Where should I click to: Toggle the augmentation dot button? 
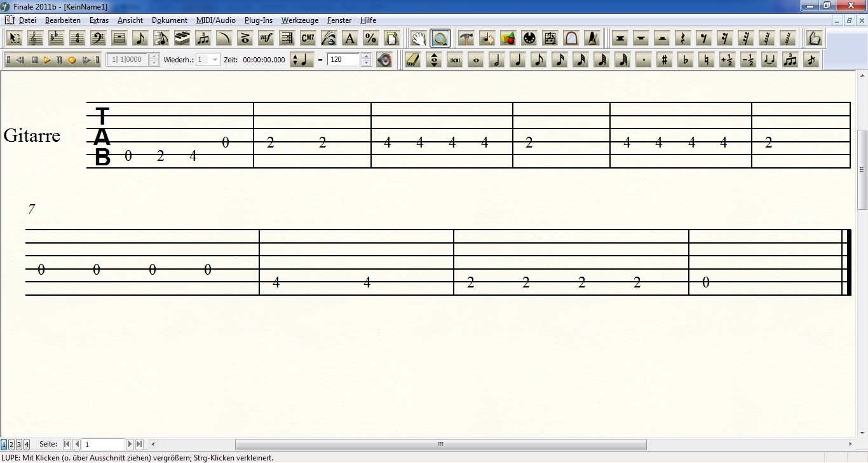click(x=643, y=60)
